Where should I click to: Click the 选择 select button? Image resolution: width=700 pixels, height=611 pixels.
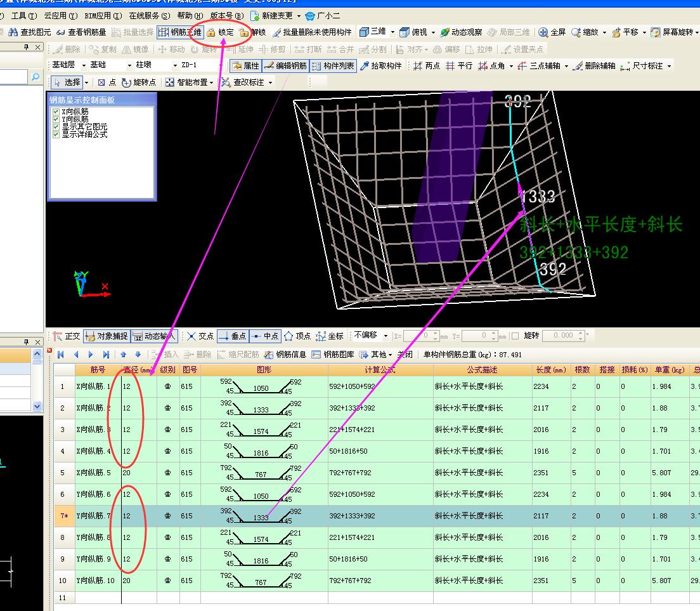tap(68, 82)
